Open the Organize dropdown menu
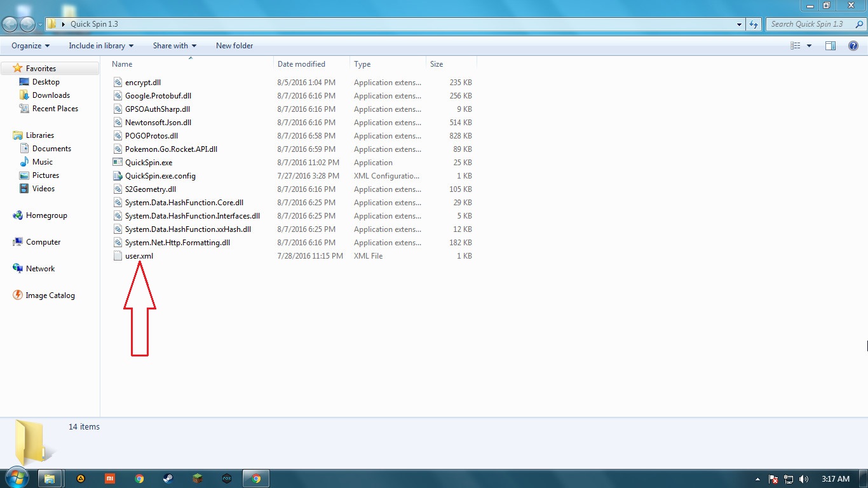This screenshot has width=868, height=488. click(31, 46)
